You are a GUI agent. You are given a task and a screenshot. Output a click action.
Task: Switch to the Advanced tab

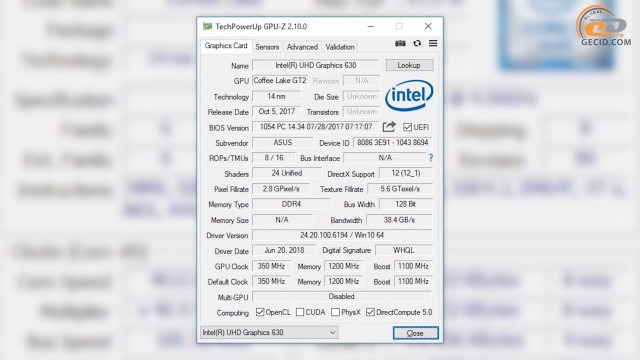click(302, 47)
